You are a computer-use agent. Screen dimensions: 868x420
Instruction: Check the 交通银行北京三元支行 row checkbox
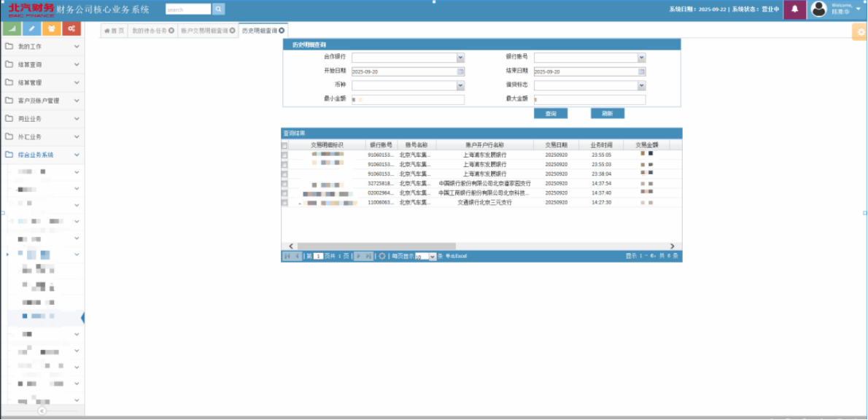point(284,203)
